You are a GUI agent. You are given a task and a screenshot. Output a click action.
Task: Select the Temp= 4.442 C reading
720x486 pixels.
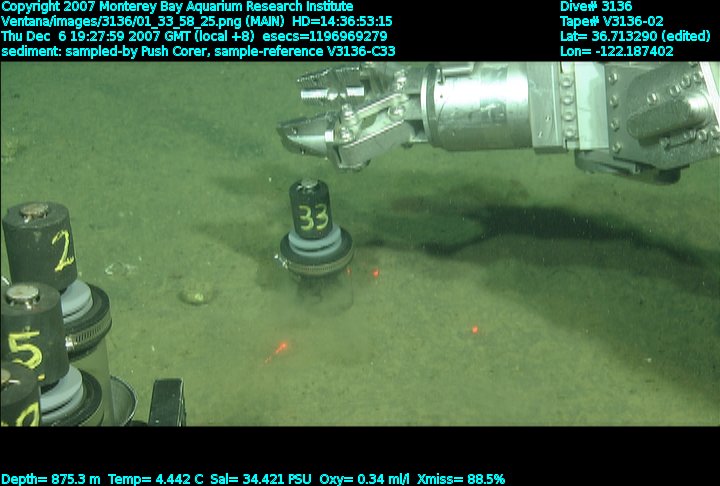point(156,479)
